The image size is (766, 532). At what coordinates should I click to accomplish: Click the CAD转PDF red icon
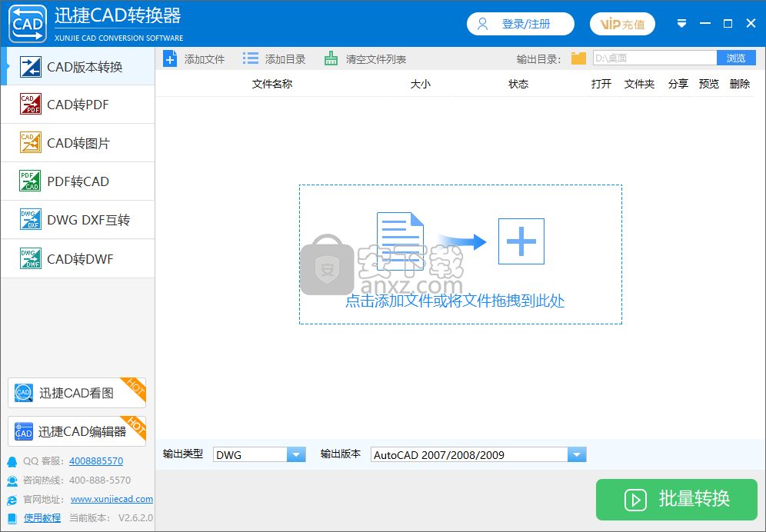click(x=30, y=104)
